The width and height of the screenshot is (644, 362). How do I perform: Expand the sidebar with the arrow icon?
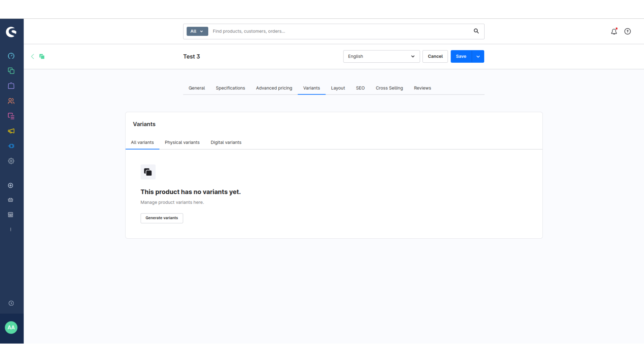click(x=11, y=303)
